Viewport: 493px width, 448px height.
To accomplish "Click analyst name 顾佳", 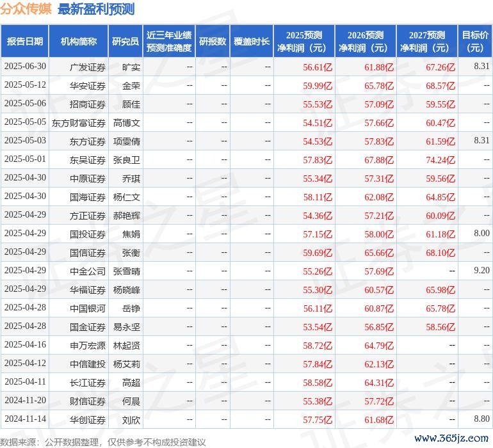I will pos(131,104).
